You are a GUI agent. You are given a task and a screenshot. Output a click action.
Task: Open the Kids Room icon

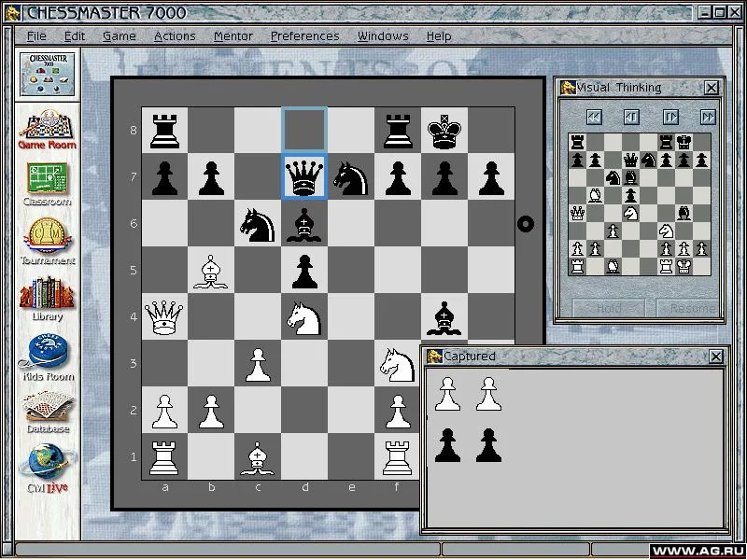48,357
